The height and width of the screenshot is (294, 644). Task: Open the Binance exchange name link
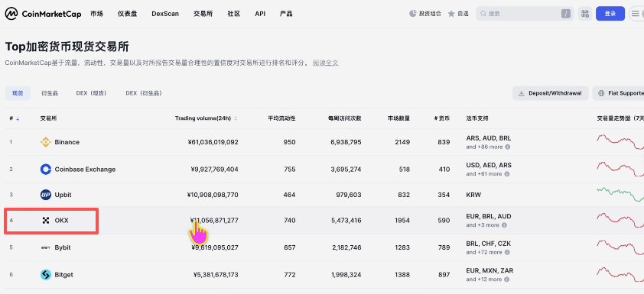point(67,142)
